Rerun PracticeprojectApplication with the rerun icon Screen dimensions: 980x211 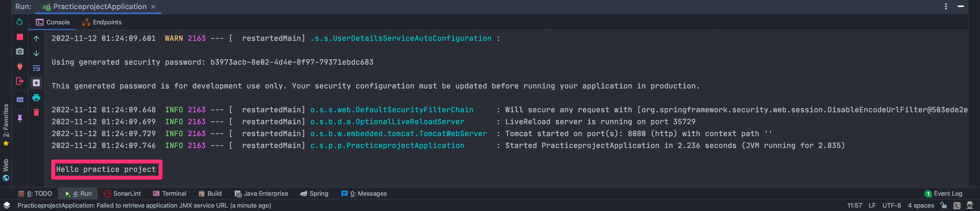19,22
